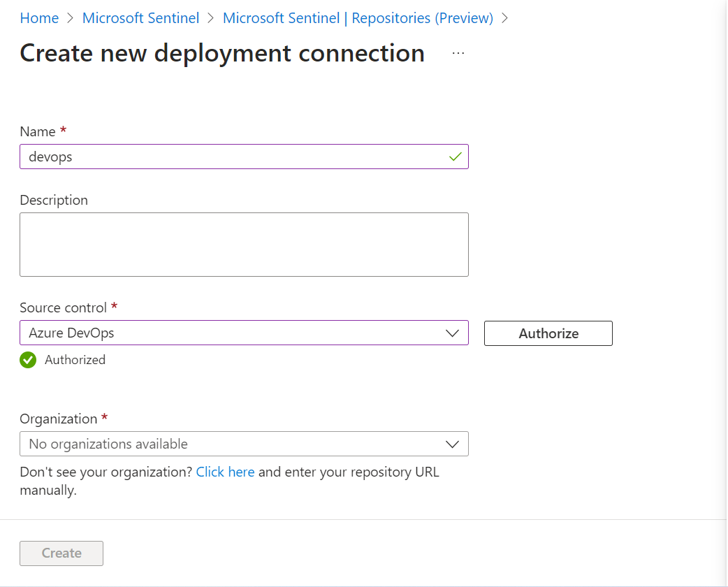
Task: Click the Organization chevron arrow
Action: click(452, 444)
